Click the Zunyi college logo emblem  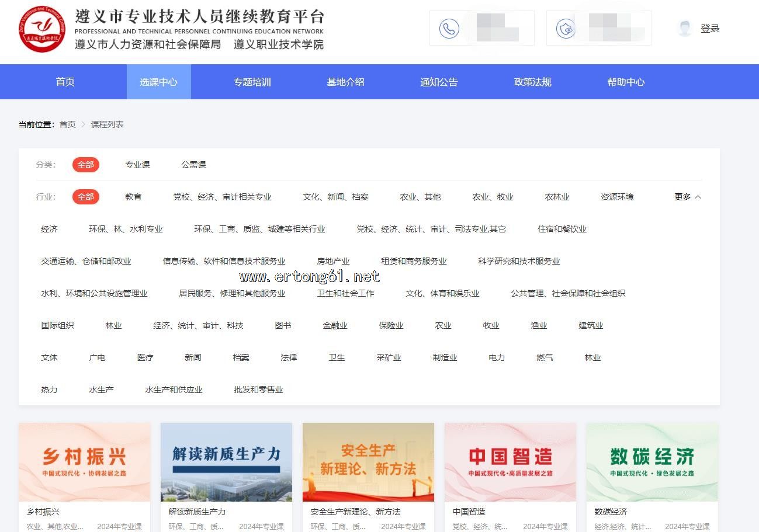[41, 29]
